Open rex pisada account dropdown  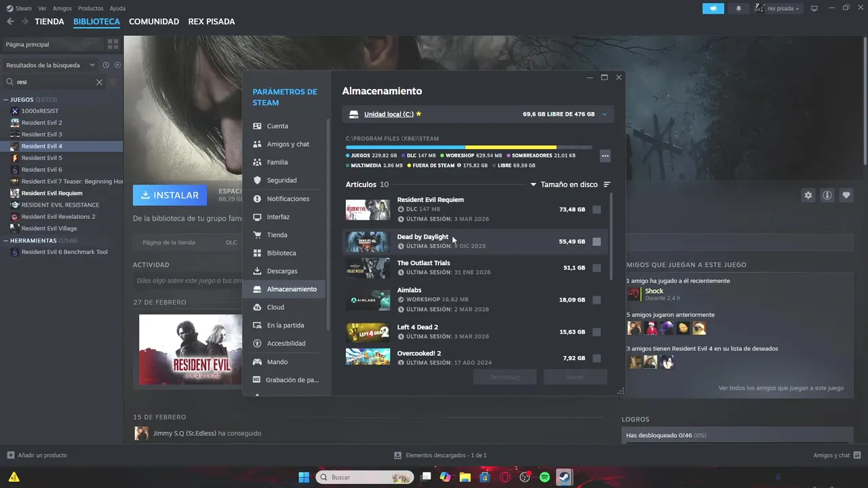click(778, 8)
